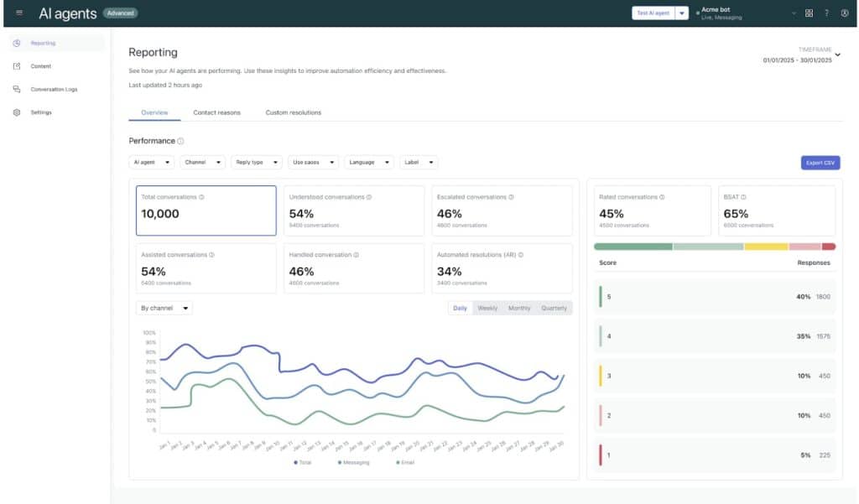Toggle the Messaging legend series
Viewport: 859px width, 504px height.
pyautogui.click(x=353, y=462)
